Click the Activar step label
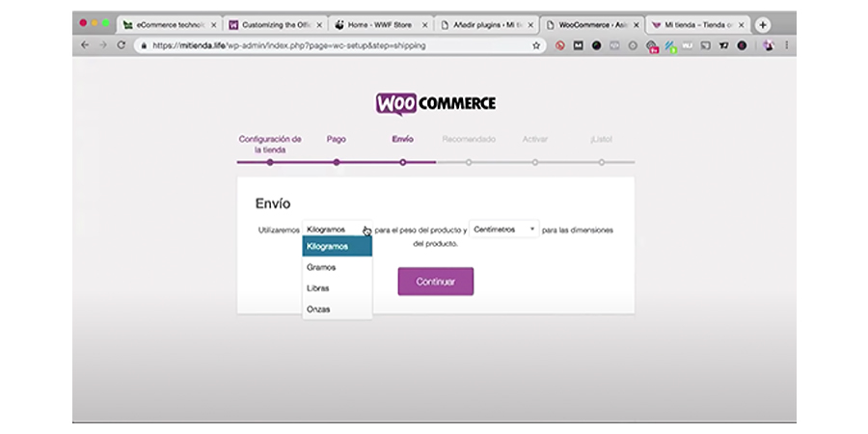 tap(534, 140)
